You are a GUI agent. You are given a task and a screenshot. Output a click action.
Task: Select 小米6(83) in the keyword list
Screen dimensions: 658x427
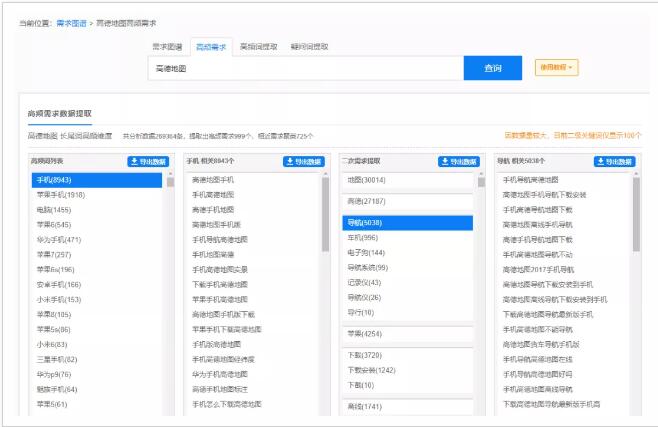(x=52, y=345)
